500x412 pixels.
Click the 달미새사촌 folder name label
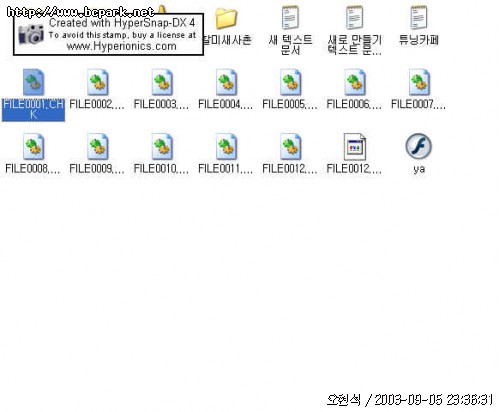tap(227, 40)
